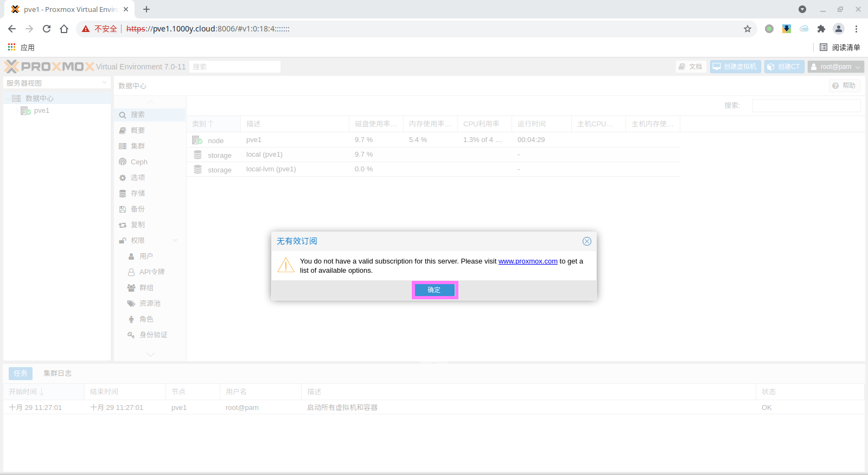Open the 阅读清单 reading list
This screenshot has width=868, height=475.
840,48
